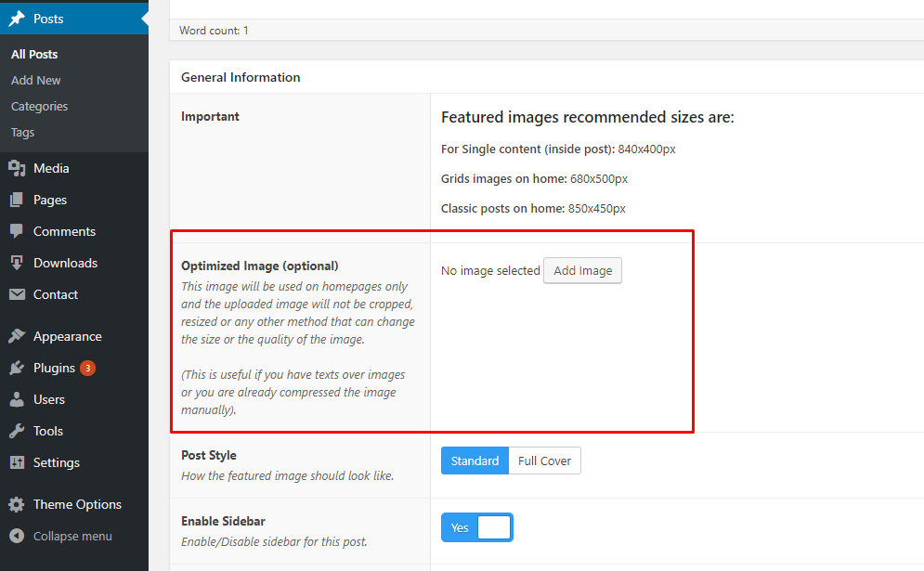Choose the Standard post style option

pos(475,461)
